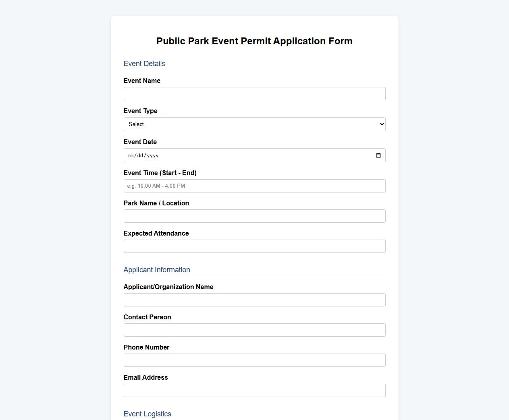
Task: Select the mm field in Event Date
Action: (x=130, y=155)
